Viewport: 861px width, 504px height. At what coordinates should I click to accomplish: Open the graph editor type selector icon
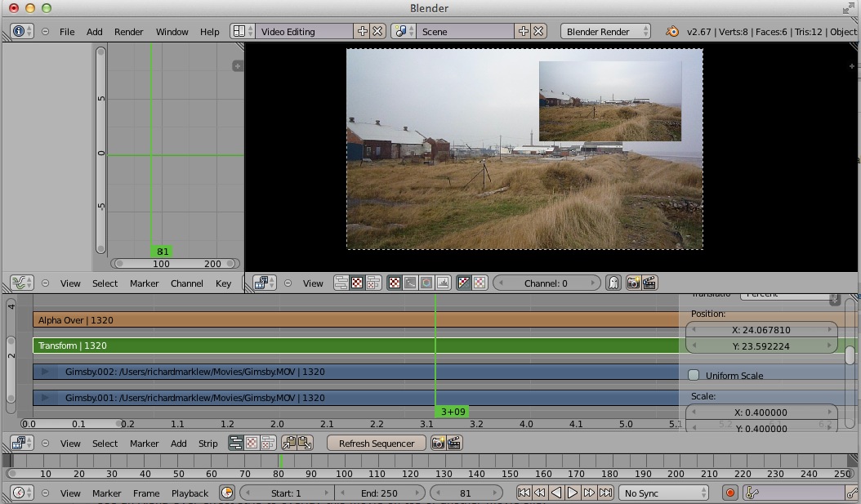22,283
